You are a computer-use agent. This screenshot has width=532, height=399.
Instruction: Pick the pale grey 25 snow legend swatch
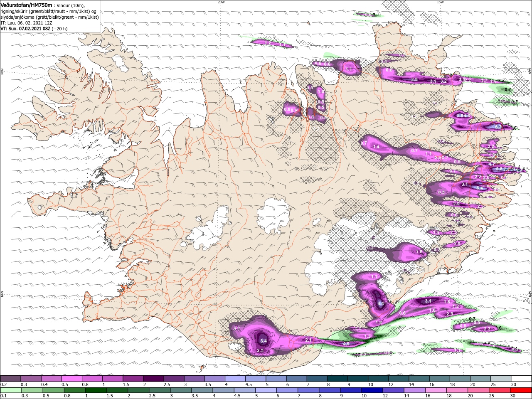coord(500,379)
